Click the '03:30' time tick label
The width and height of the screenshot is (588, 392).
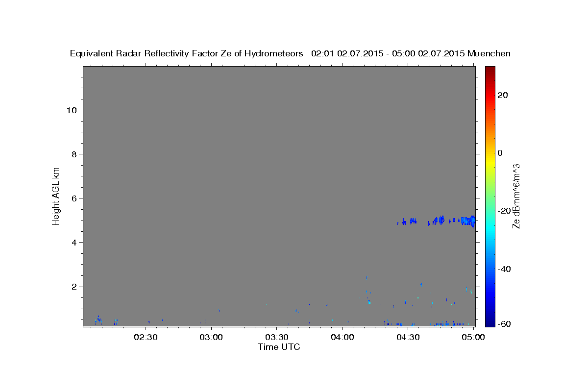coord(277,337)
